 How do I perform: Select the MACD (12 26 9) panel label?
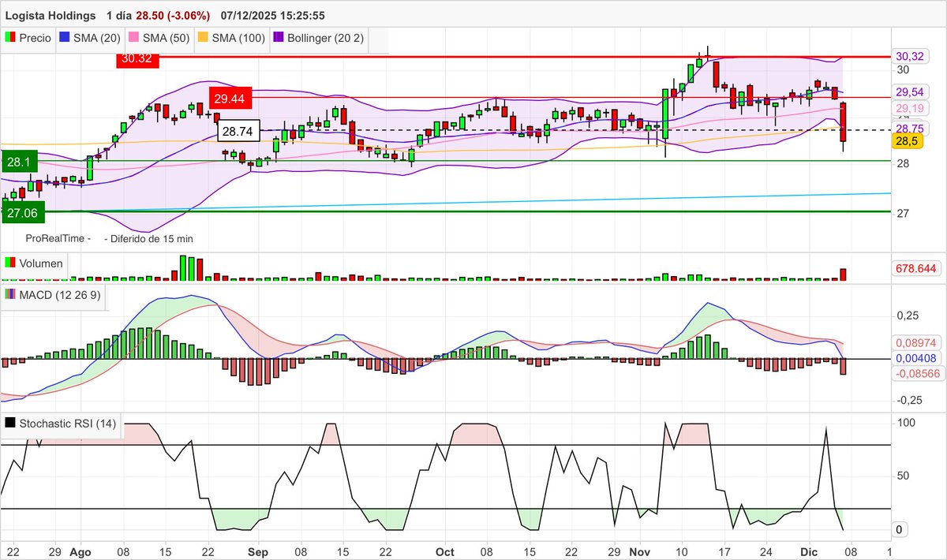coord(51,293)
